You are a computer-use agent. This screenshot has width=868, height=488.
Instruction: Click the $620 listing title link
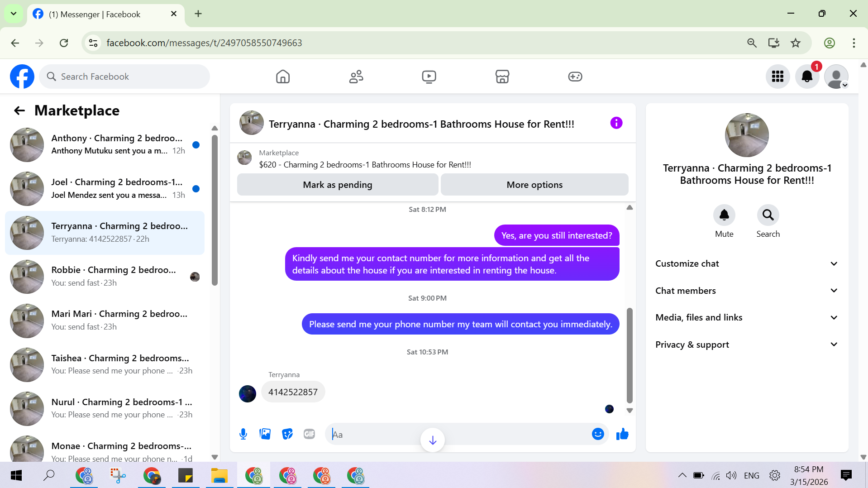365,165
